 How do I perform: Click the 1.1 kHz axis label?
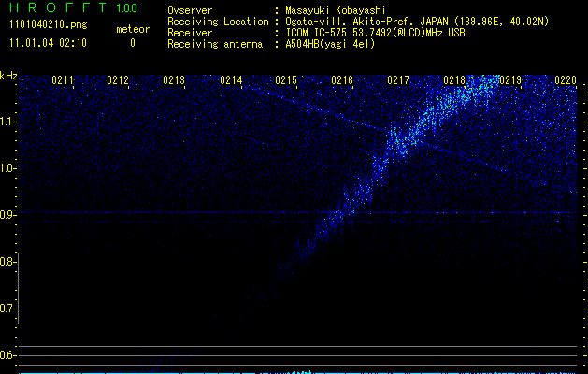point(7,122)
